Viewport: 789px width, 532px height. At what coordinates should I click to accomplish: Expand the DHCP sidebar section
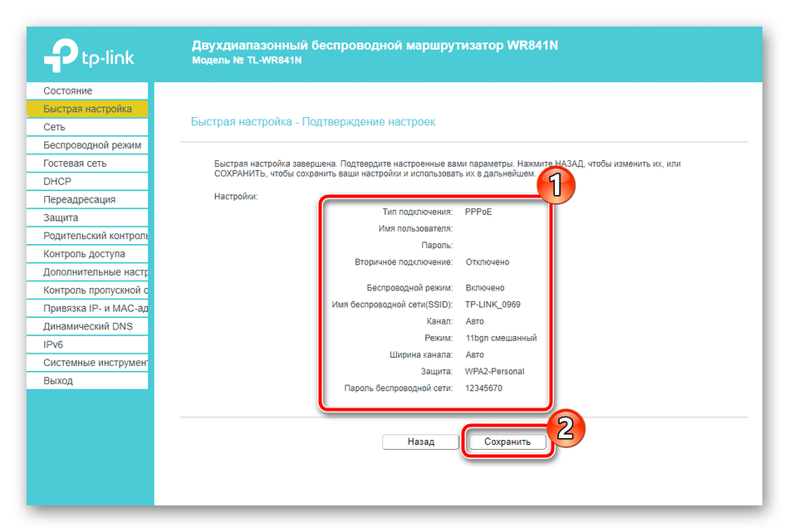point(57,182)
